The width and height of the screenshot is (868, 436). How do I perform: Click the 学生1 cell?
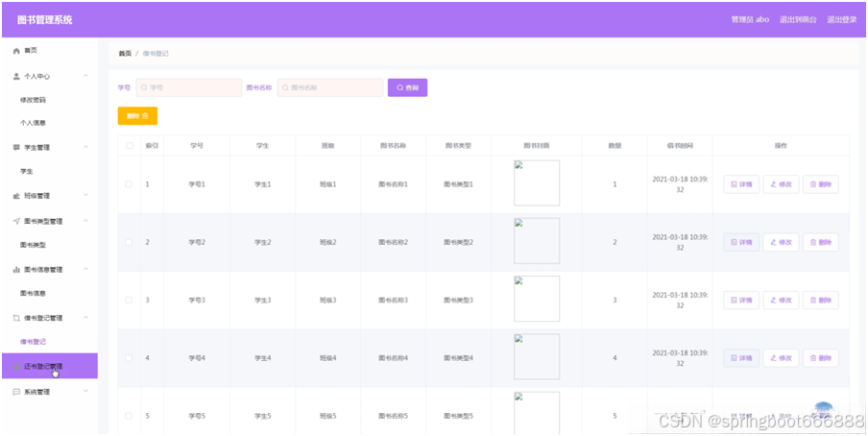(x=262, y=184)
